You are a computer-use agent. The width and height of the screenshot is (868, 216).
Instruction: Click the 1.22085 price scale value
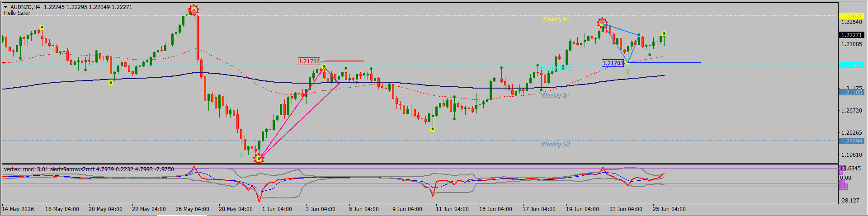point(852,44)
